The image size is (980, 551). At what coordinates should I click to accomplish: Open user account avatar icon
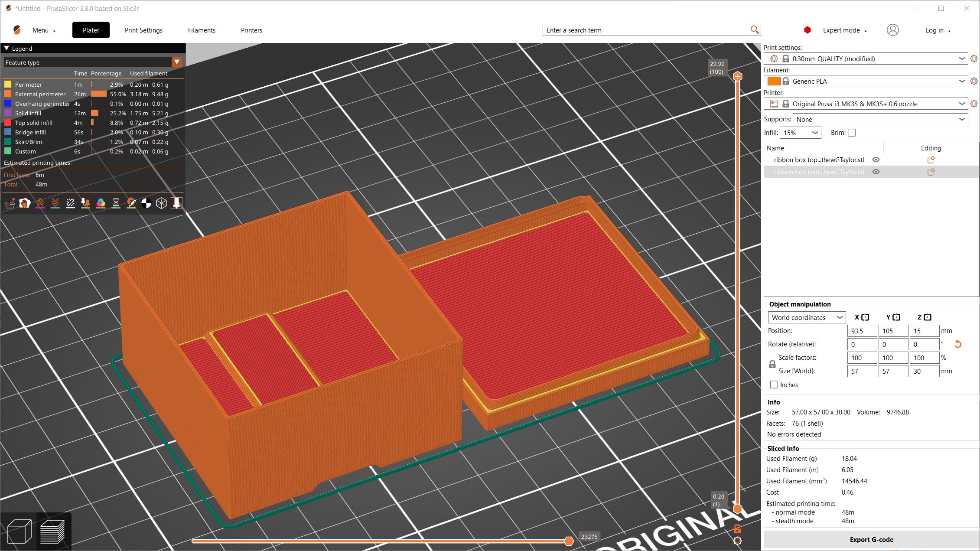coord(892,30)
